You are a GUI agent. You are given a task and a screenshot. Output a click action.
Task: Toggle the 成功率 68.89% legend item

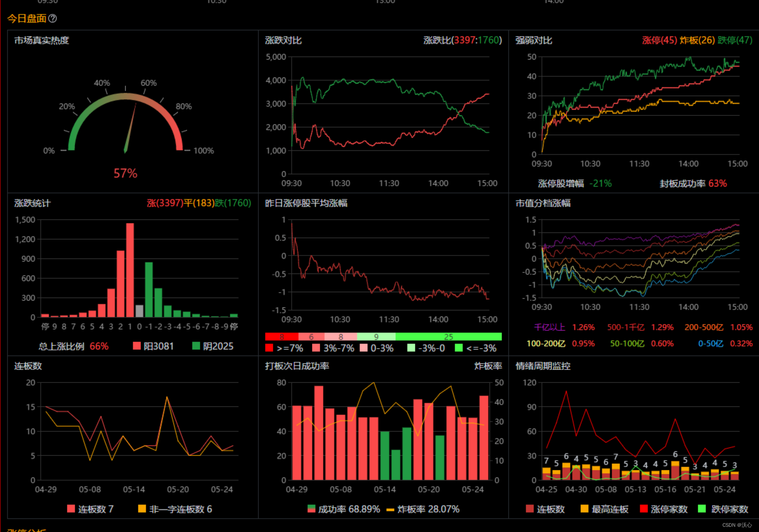[x=343, y=509]
